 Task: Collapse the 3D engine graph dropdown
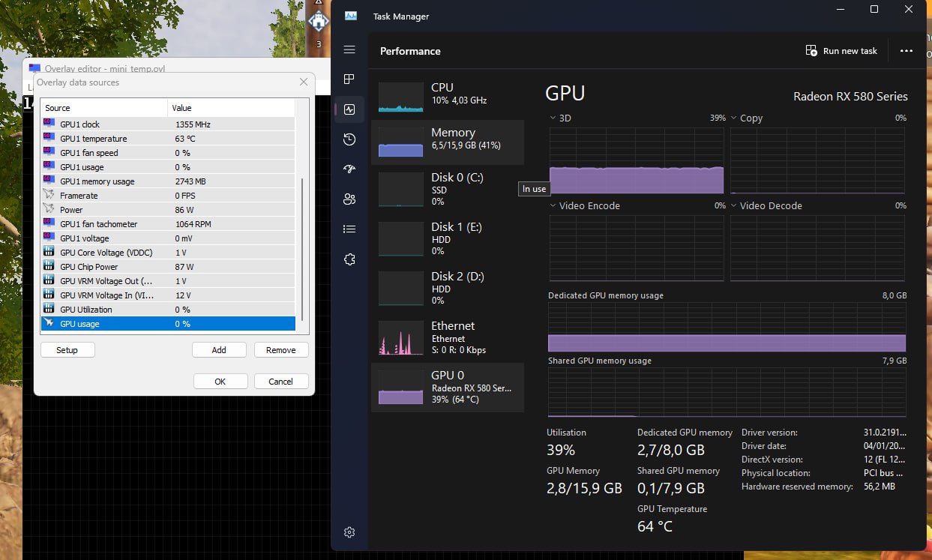[552, 118]
